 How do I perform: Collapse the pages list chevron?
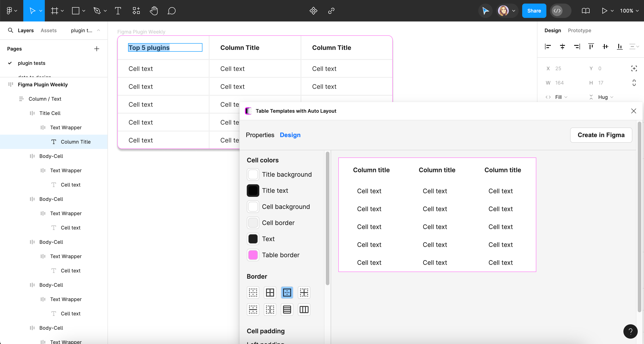pos(99,30)
